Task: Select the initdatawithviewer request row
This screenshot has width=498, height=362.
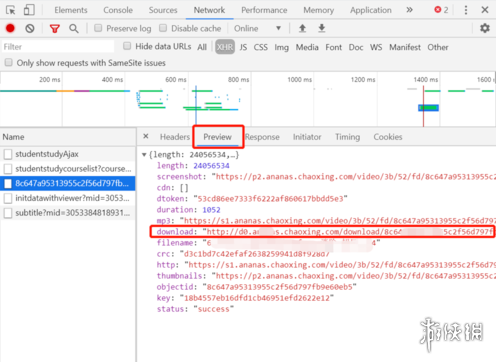Action: [68, 198]
